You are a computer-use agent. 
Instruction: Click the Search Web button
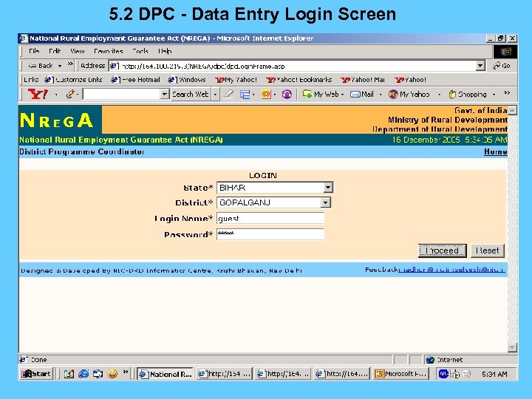point(191,95)
